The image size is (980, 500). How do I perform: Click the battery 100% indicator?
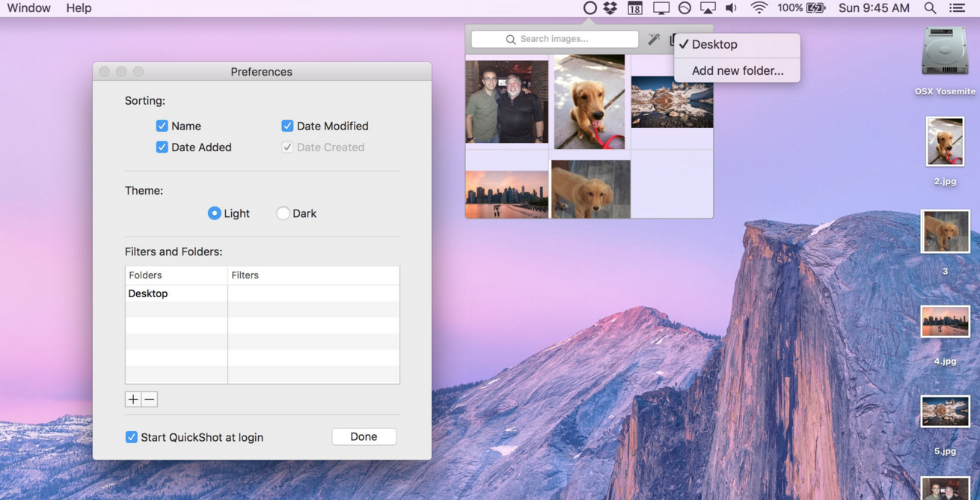[801, 8]
